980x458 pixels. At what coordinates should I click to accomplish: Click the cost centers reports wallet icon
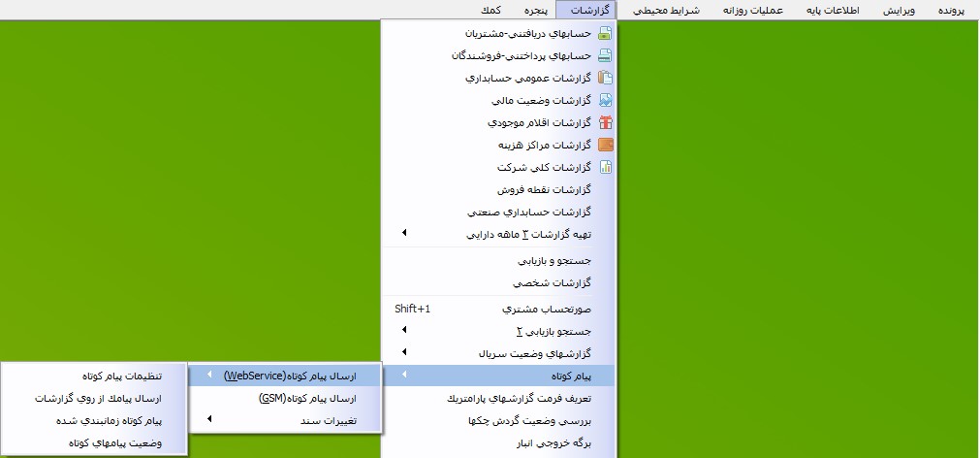point(605,146)
